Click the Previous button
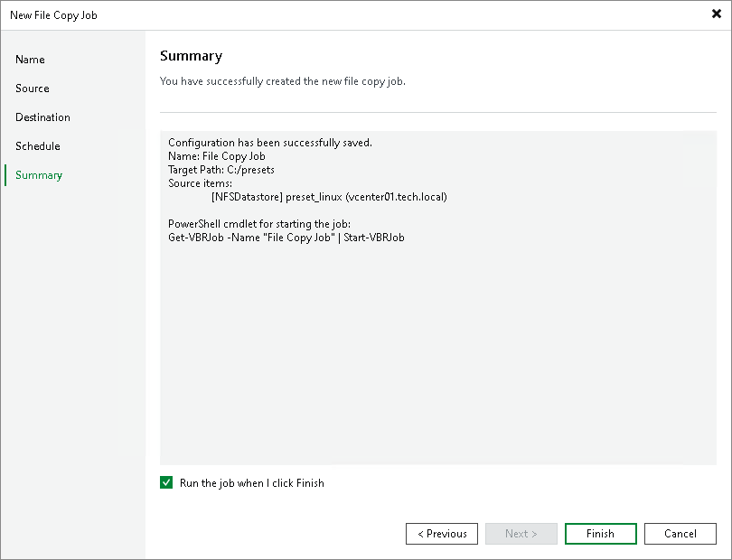Image resolution: width=732 pixels, height=560 pixels. [442, 534]
